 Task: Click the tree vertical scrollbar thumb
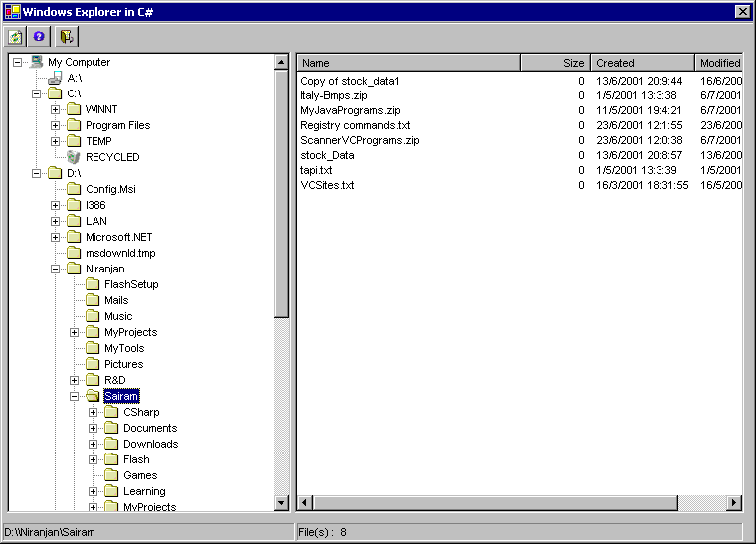click(x=282, y=194)
